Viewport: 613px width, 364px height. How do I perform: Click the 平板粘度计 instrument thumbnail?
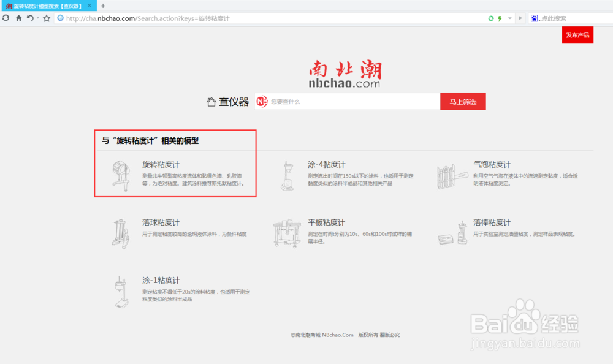[x=287, y=233]
